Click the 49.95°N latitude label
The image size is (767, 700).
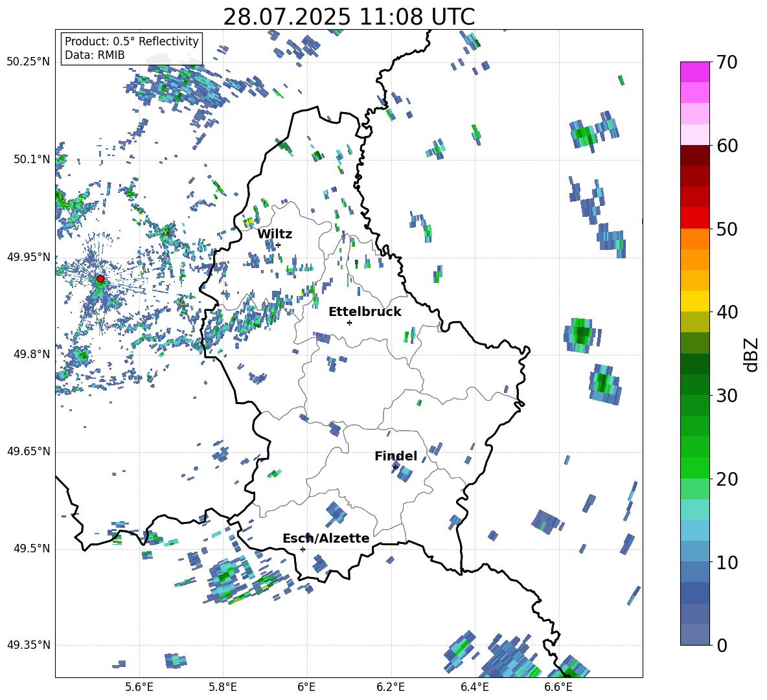(29, 256)
